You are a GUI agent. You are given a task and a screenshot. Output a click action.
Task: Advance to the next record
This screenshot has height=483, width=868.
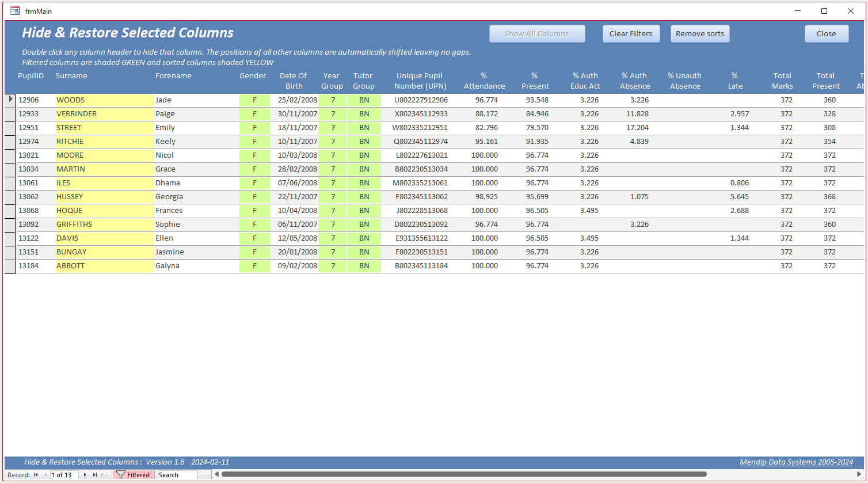coord(85,475)
